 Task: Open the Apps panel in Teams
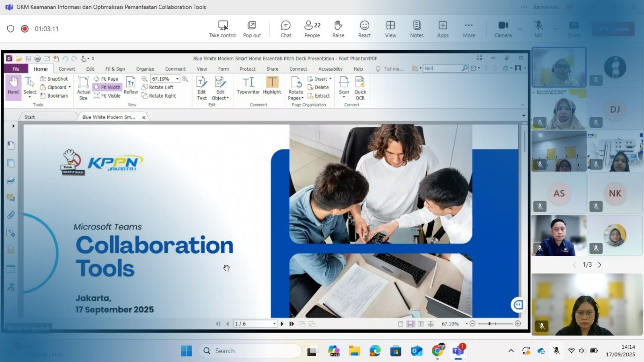click(443, 29)
